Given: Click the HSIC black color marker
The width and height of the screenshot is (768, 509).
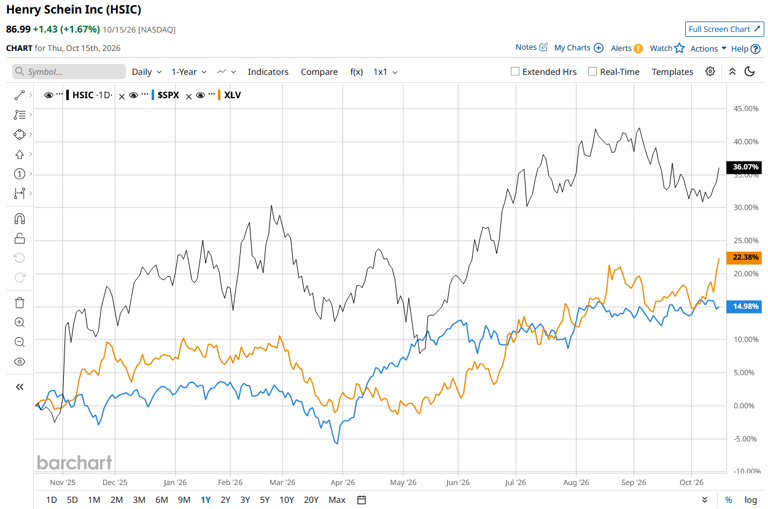Looking at the screenshot, I should (68, 95).
